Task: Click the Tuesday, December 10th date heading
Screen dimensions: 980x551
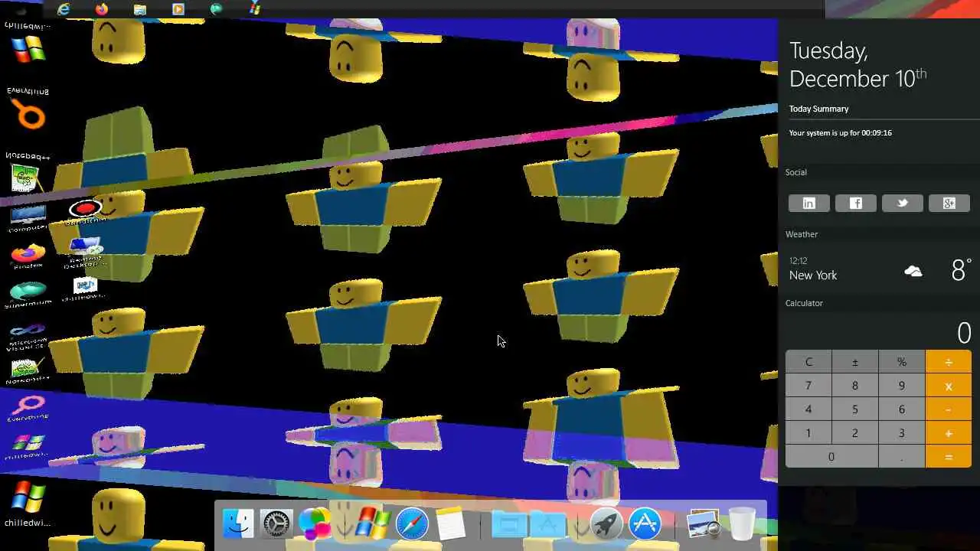Action: click(857, 64)
